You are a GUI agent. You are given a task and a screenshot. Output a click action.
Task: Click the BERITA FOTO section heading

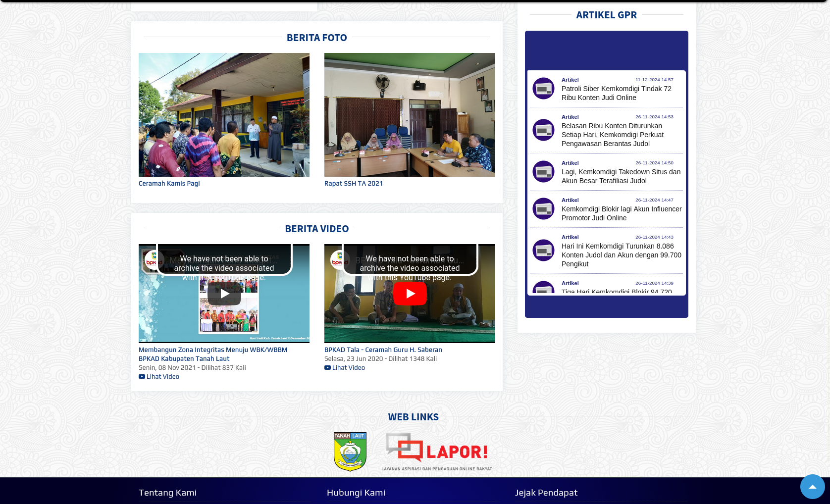(317, 38)
